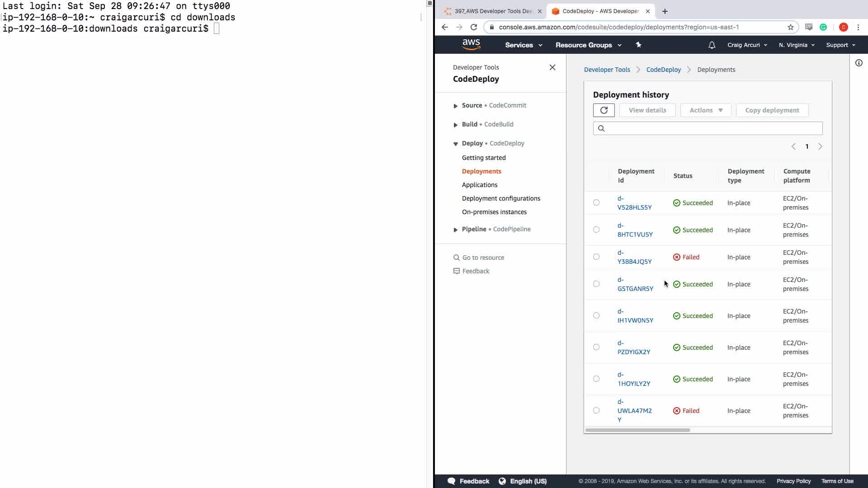The image size is (868, 488).
Task: Reload page with browser refresh icon
Action: (x=474, y=27)
